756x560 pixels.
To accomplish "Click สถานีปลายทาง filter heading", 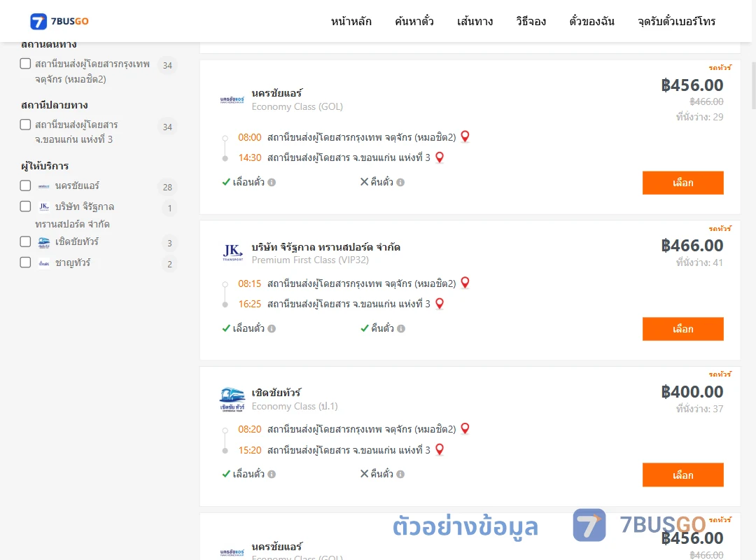I will [55, 105].
